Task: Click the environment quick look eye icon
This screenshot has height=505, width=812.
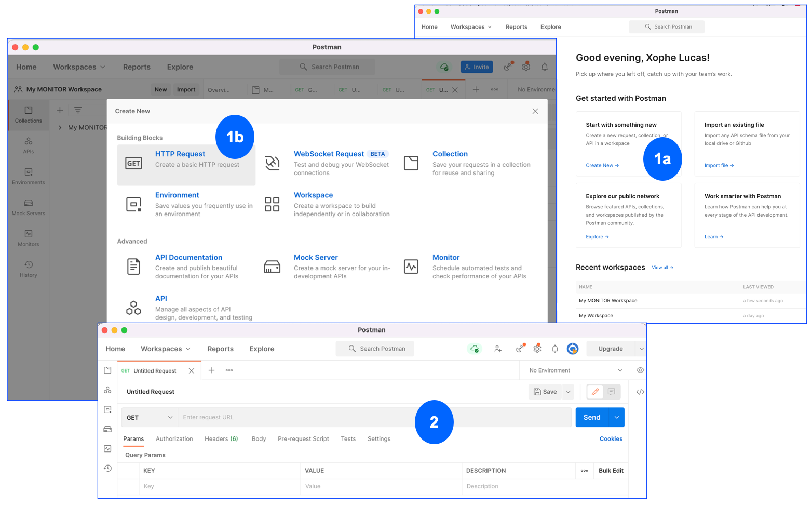Action: (x=640, y=370)
